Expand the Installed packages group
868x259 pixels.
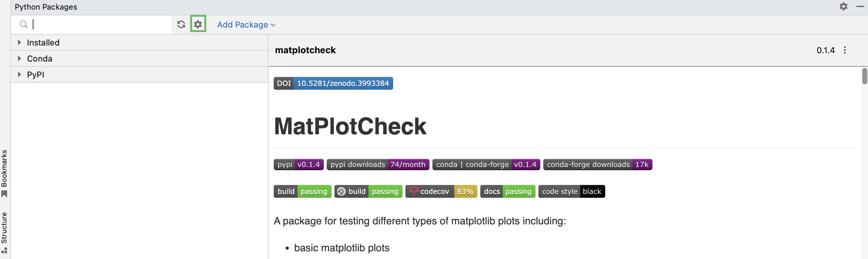[x=20, y=42]
